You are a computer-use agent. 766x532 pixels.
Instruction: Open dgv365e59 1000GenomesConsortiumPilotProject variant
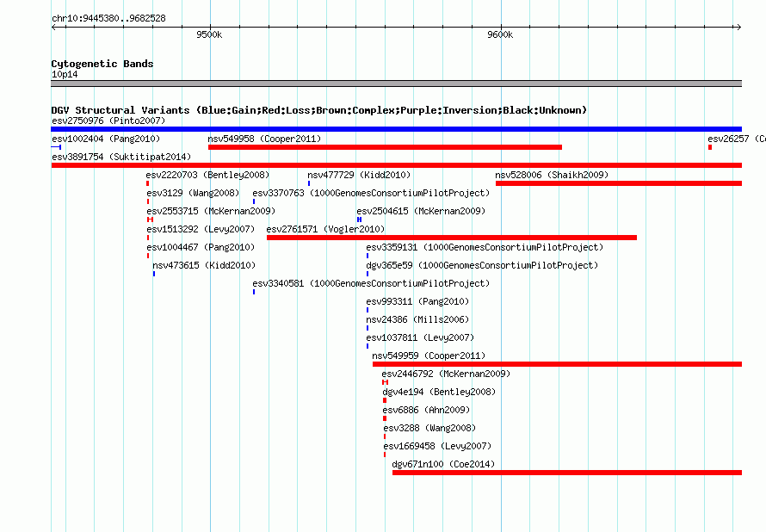pos(482,265)
